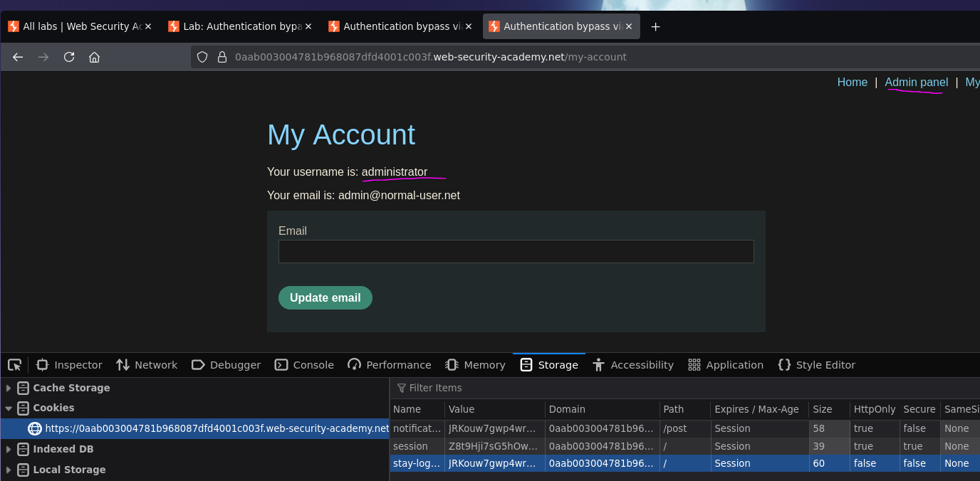Click the My Account heading
This screenshot has height=481, width=980.
(341, 135)
